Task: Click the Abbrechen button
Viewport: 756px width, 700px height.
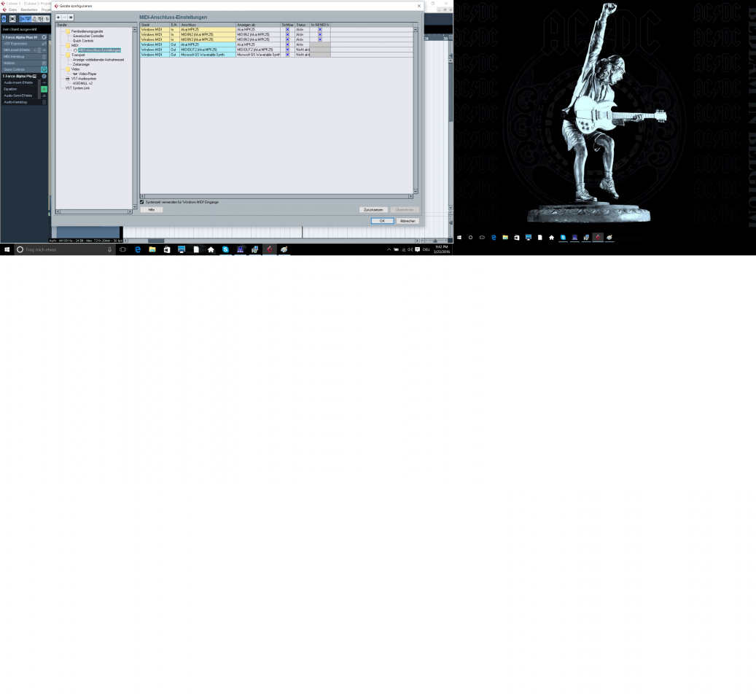Action: coord(408,221)
